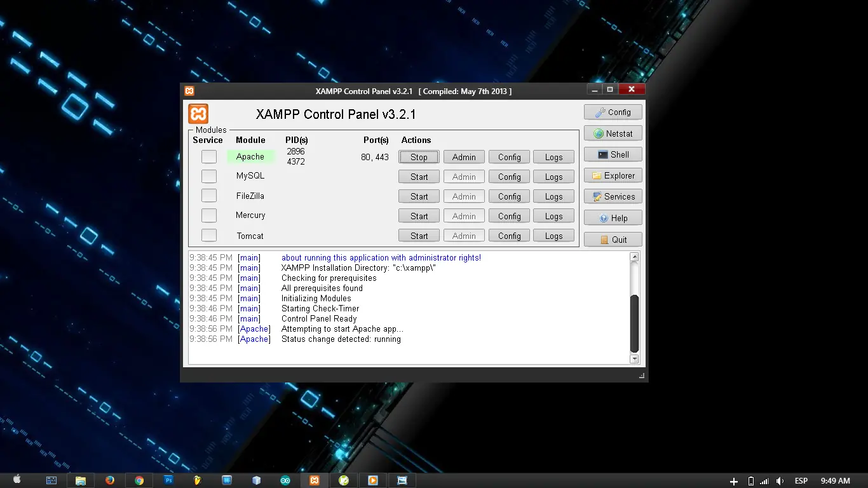
Task: Toggle the Tomcat service checkbox
Action: (x=209, y=235)
